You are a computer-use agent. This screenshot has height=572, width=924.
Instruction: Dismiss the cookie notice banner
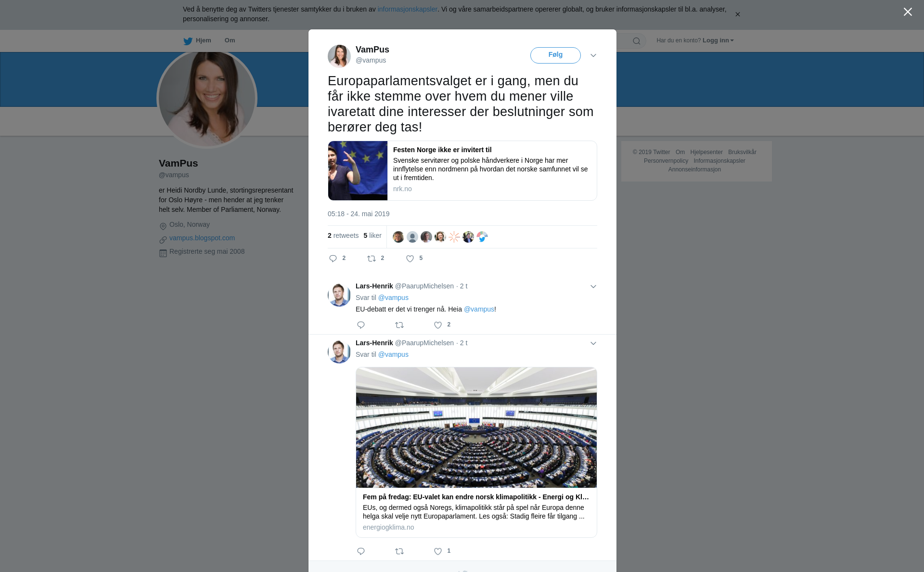pos(737,14)
